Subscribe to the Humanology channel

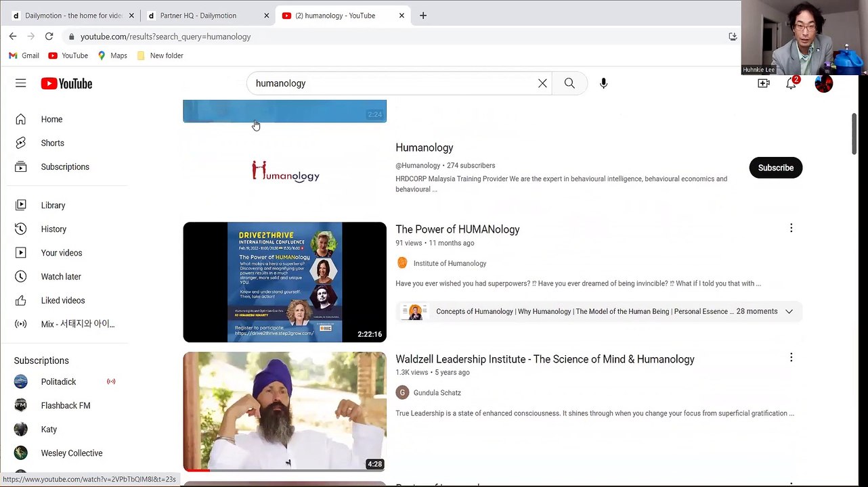(x=775, y=168)
